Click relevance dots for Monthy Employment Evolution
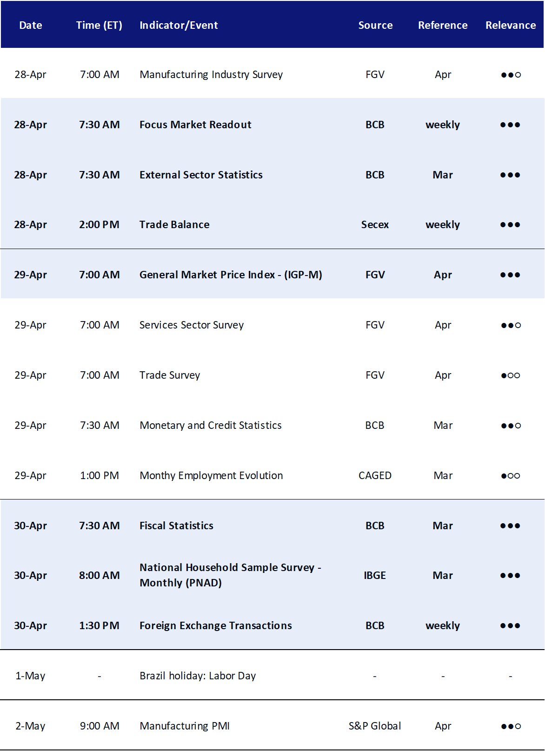 [x=511, y=476]
